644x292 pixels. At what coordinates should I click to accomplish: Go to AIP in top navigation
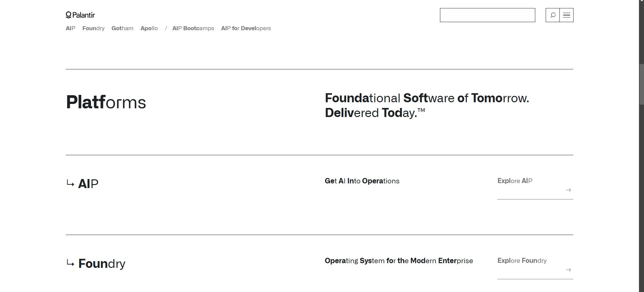[70, 28]
